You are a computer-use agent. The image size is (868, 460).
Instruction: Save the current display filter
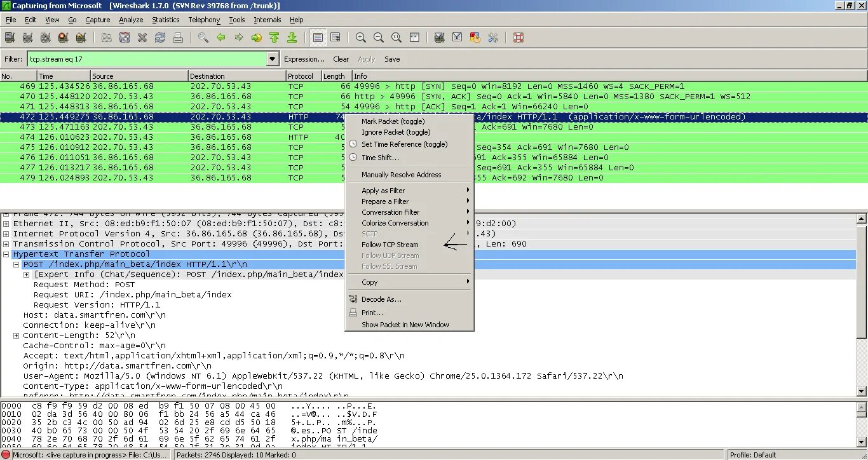392,59
